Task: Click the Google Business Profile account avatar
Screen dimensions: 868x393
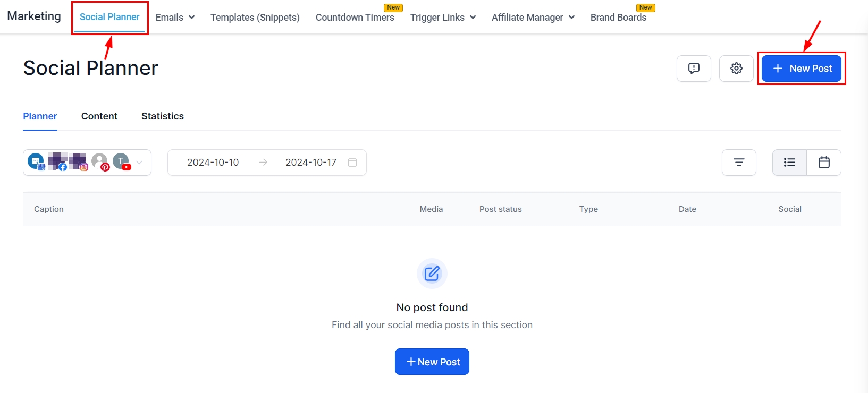Action: click(36, 161)
